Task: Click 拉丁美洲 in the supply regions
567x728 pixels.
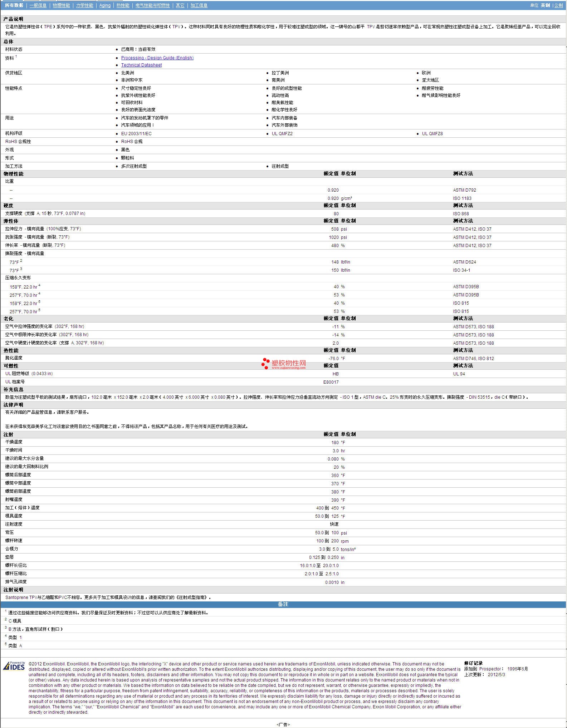Action: click(280, 73)
